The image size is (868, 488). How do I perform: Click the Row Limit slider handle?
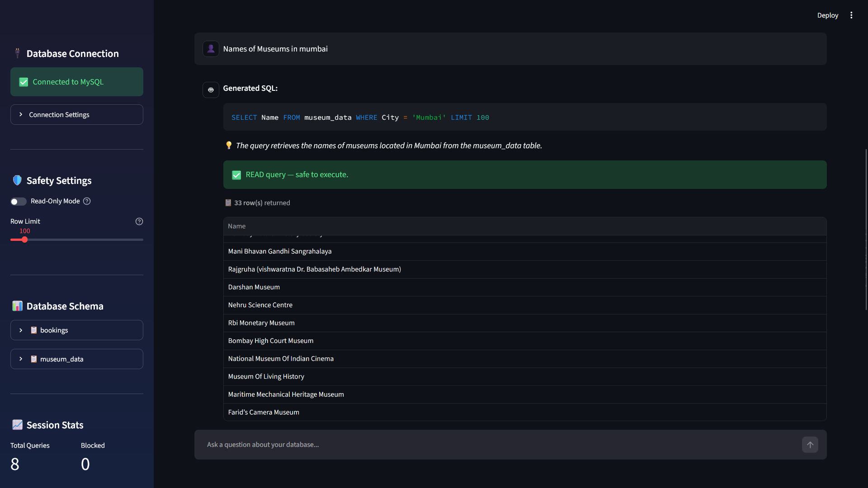point(25,239)
